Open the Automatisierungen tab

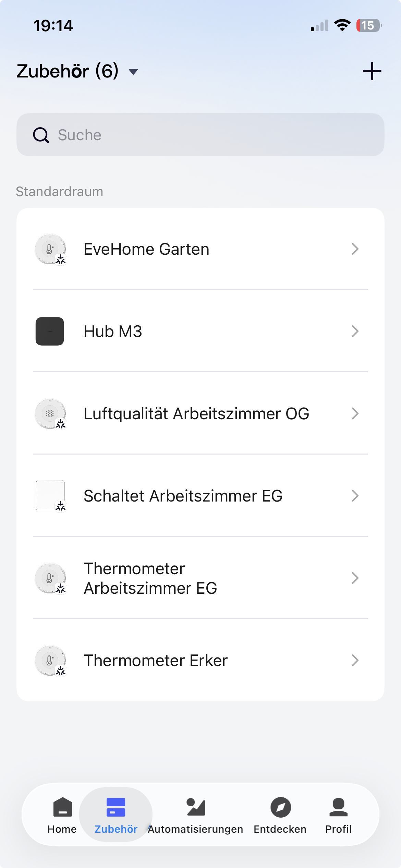(196, 815)
